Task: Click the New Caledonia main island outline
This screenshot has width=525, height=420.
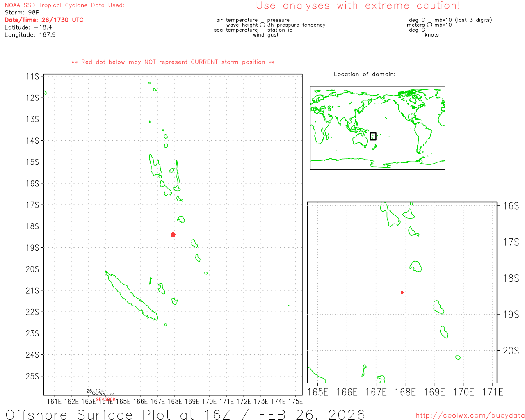Action: [130, 295]
